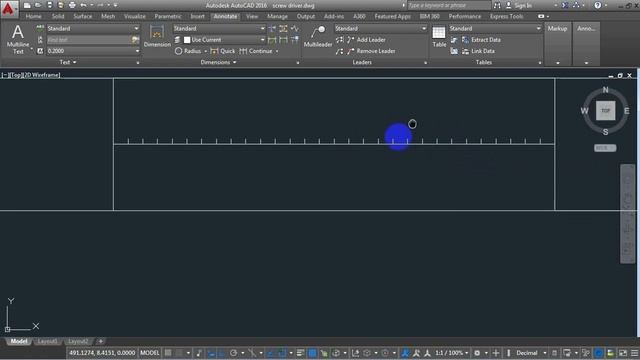Screen dimensions: 640x360
Task: Click the Continue dimension button
Action: (x=256, y=51)
